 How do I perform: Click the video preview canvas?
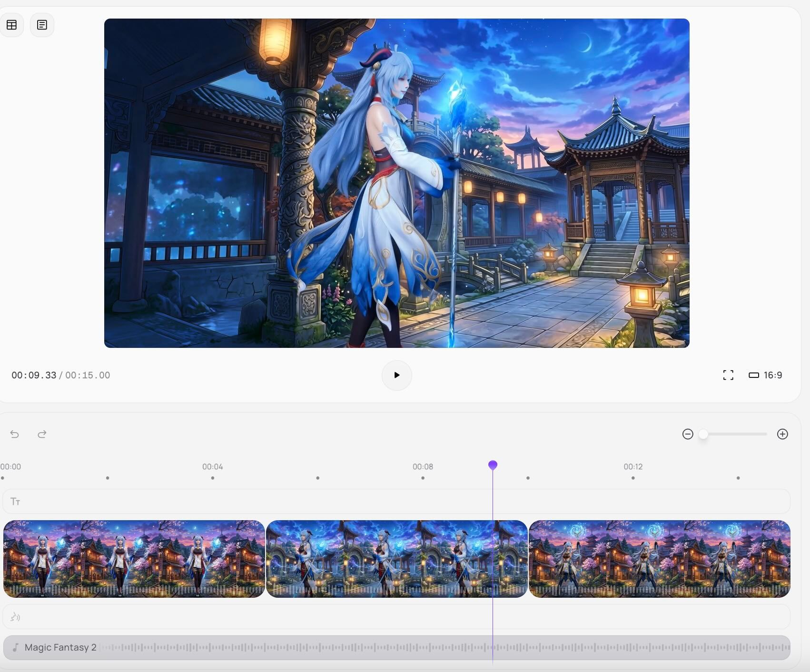[x=396, y=183]
